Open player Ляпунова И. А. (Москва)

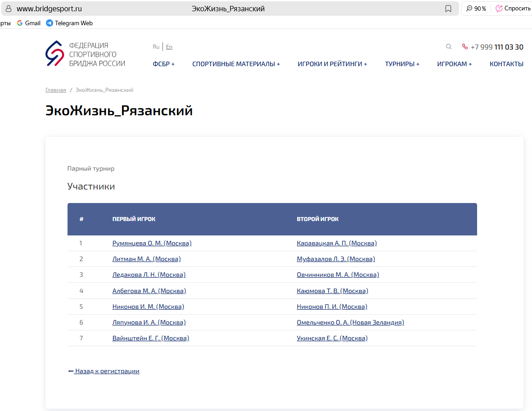(149, 322)
